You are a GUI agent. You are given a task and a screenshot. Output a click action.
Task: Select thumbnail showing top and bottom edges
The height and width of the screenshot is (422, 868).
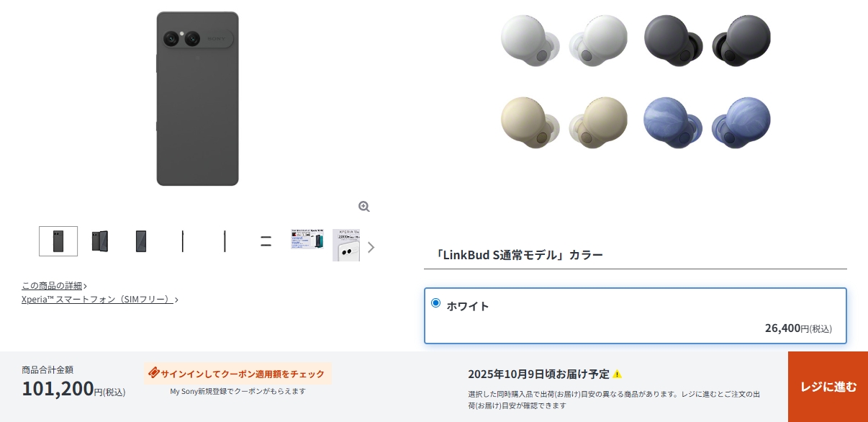point(266,241)
